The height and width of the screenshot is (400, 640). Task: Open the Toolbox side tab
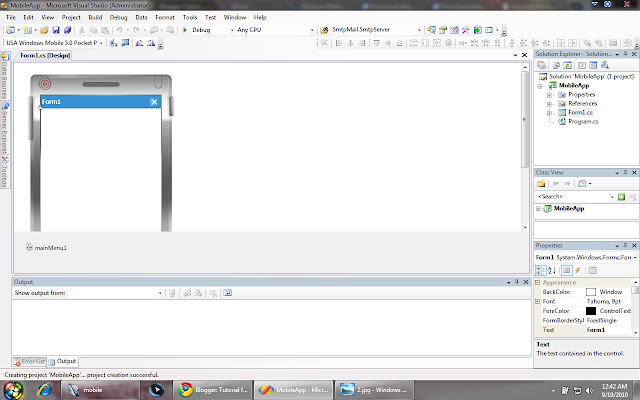coord(4,172)
